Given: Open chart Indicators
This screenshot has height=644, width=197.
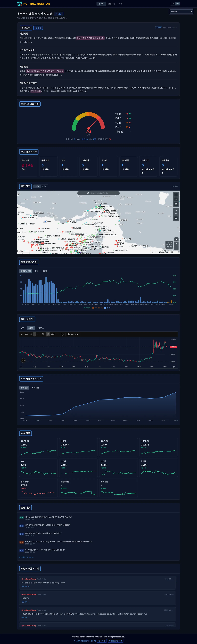Looking at the screenshot, I should 73,334.
